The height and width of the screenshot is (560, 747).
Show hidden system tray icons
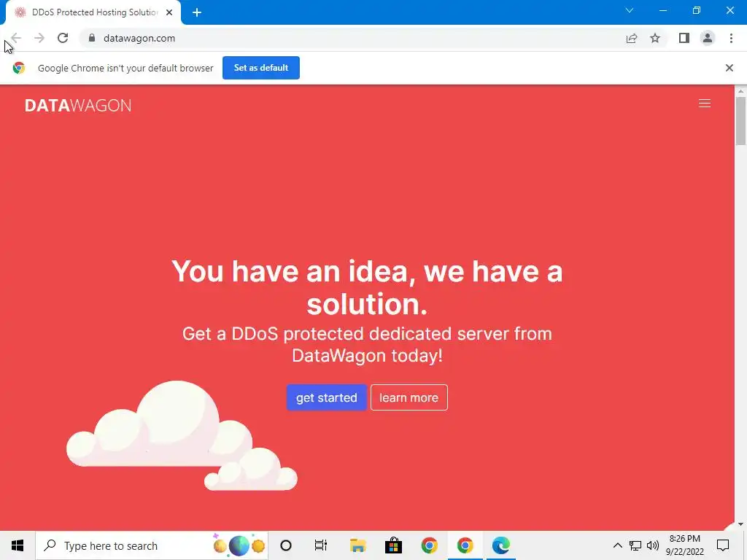tap(617, 545)
